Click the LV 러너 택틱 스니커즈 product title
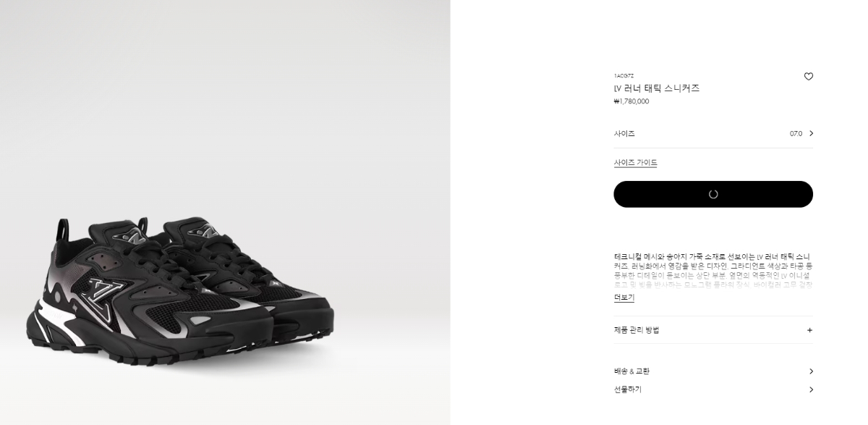The height and width of the screenshot is (425, 868). point(657,88)
